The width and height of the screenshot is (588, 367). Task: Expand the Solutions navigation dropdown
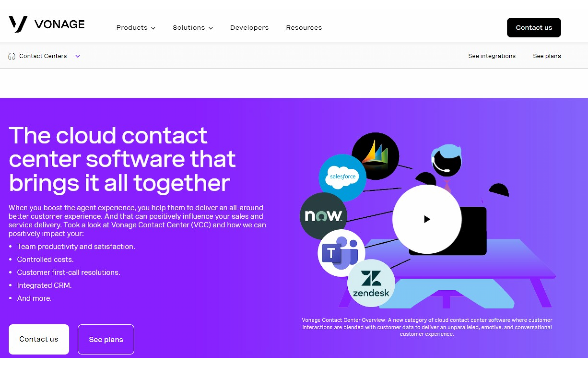(x=192, y=27)
